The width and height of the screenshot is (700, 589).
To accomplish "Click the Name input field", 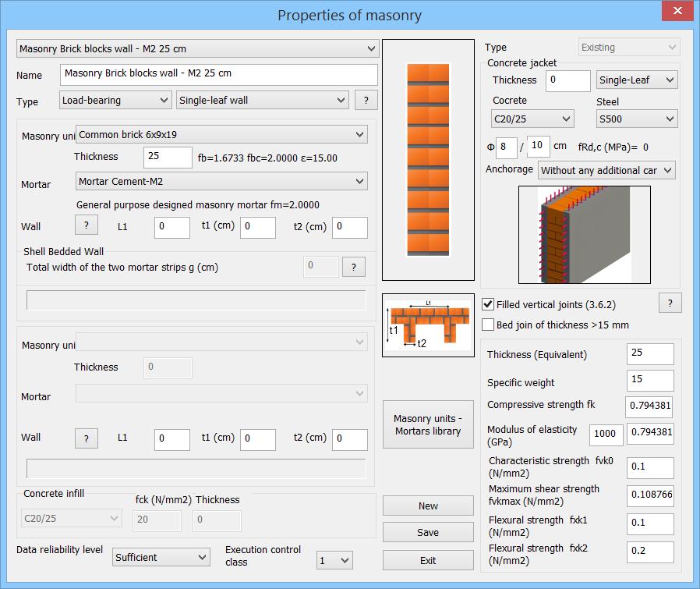I will tap(219, 75).
